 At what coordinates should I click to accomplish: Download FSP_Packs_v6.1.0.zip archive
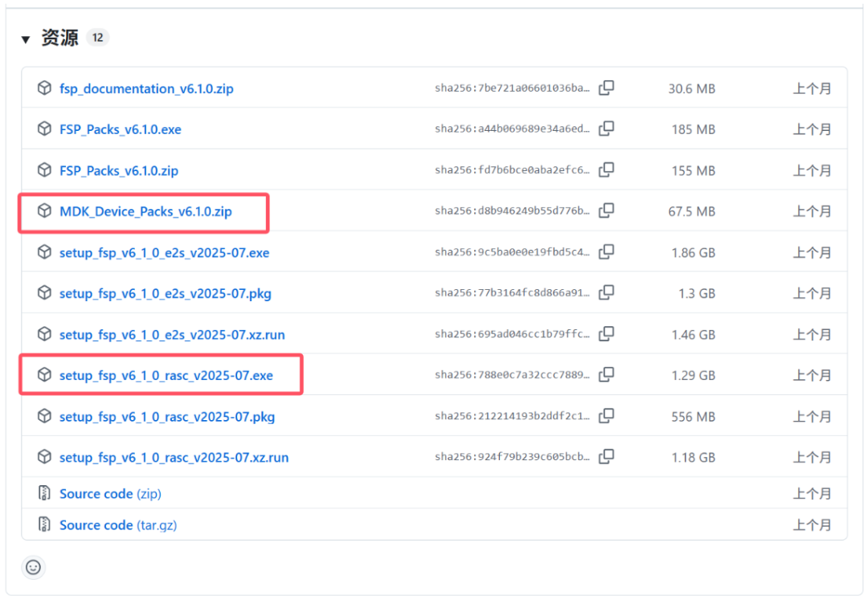119,170
